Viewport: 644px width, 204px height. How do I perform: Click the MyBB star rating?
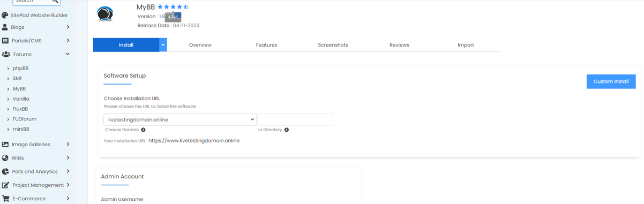click(173, 7)
